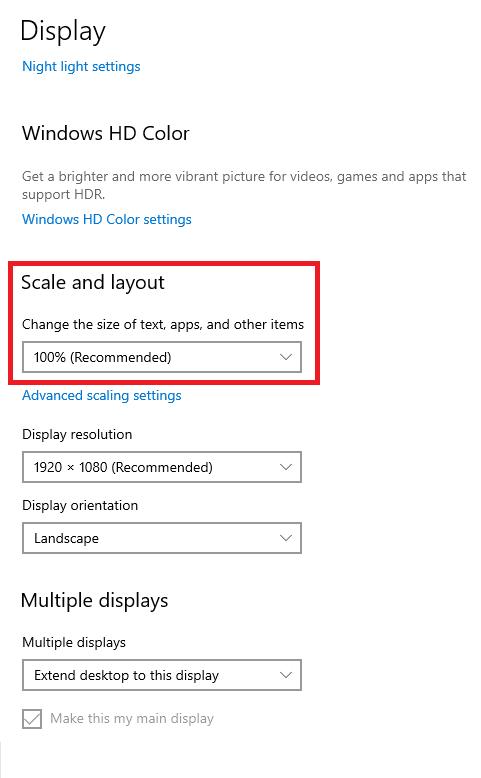Open Windows HD Color settings link

(107, 219)
